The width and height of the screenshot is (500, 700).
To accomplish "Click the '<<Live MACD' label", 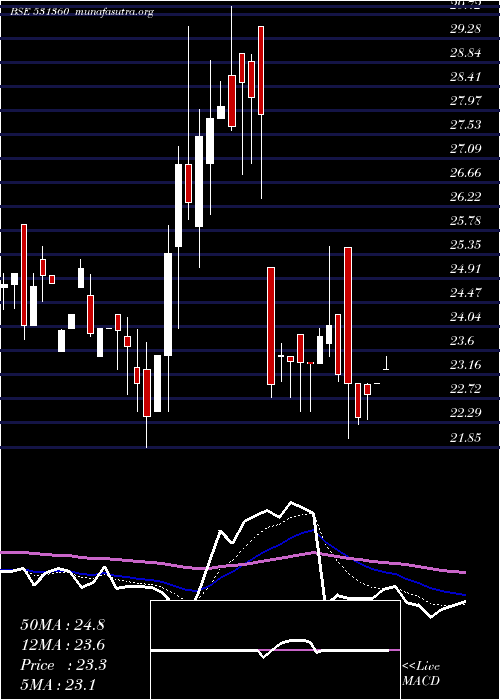I will [x=421, y=674].
